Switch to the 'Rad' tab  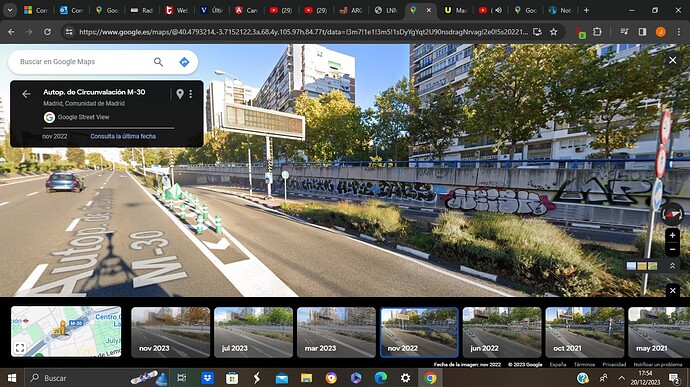142,10
